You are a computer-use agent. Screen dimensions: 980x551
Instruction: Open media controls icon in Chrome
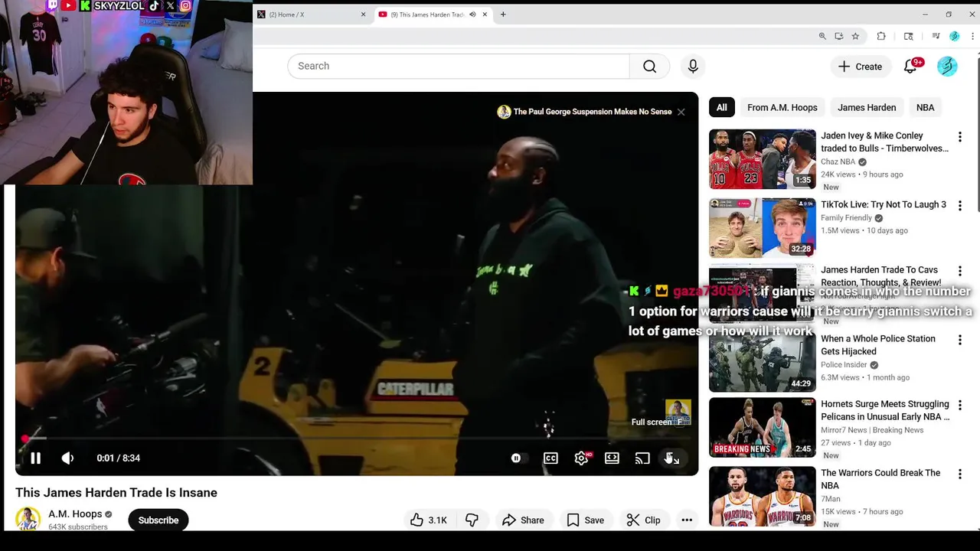(x=936, y=36)
